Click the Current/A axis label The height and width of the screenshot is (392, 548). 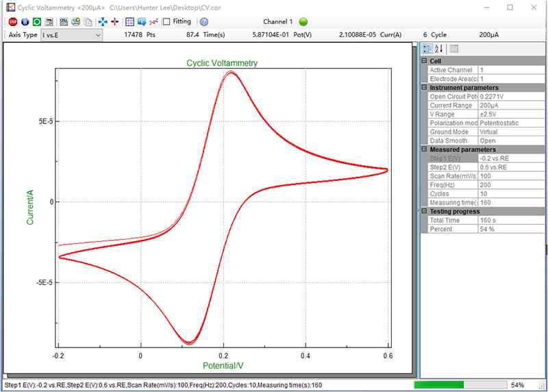pos(30,208)
